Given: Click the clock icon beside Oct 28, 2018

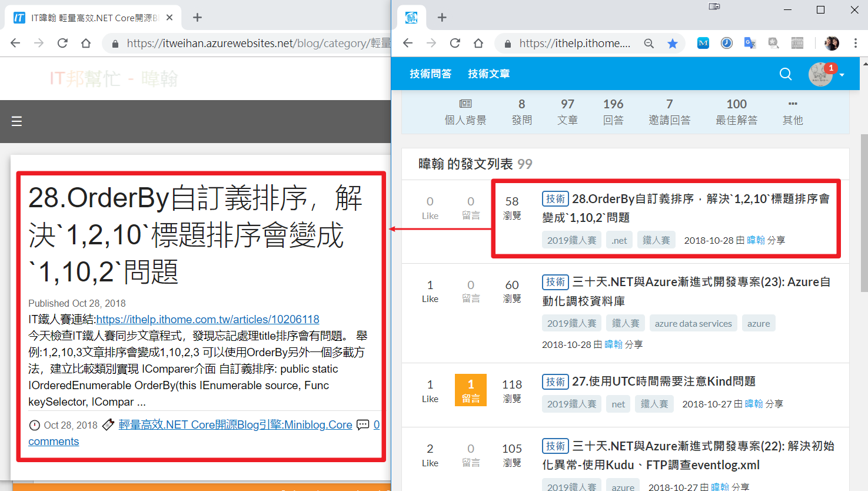Looking at the screenshot, I should [35, 425].
